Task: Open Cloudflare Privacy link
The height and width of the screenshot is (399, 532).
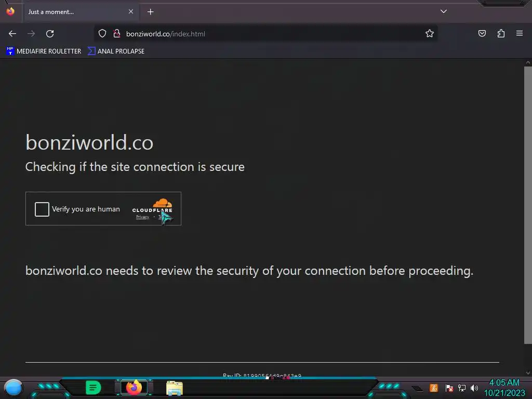Action: pyautogui.click(x=142, y=217)
